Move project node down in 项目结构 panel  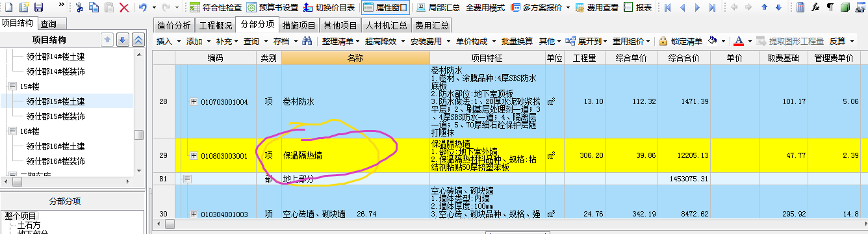click(123, 40)
